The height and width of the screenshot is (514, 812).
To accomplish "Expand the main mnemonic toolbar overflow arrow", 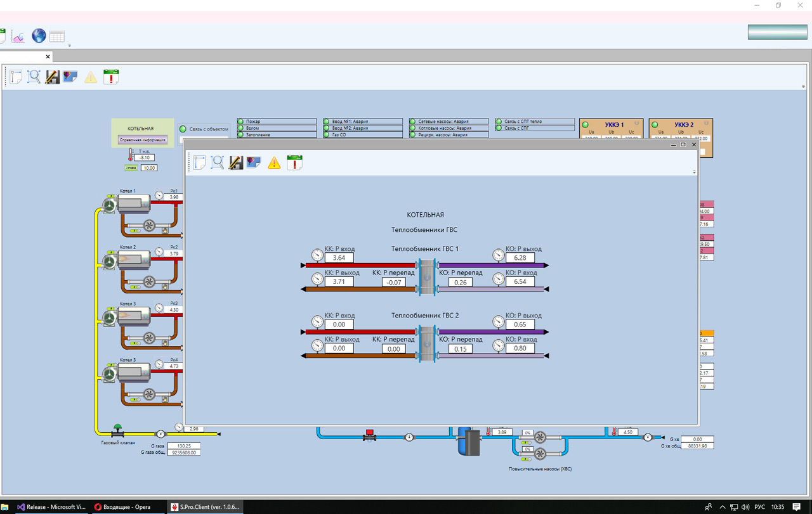I will pos(804,86).
